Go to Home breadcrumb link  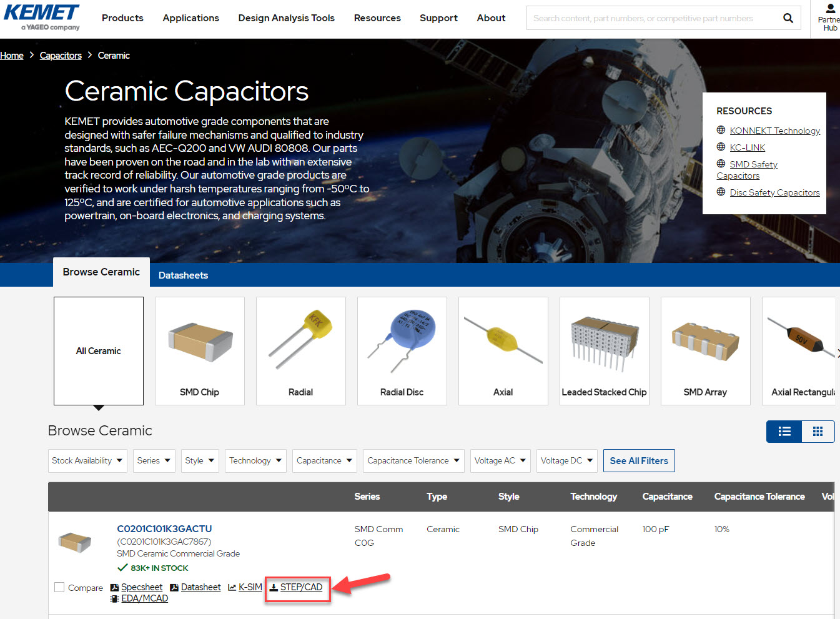pos(12,56)
